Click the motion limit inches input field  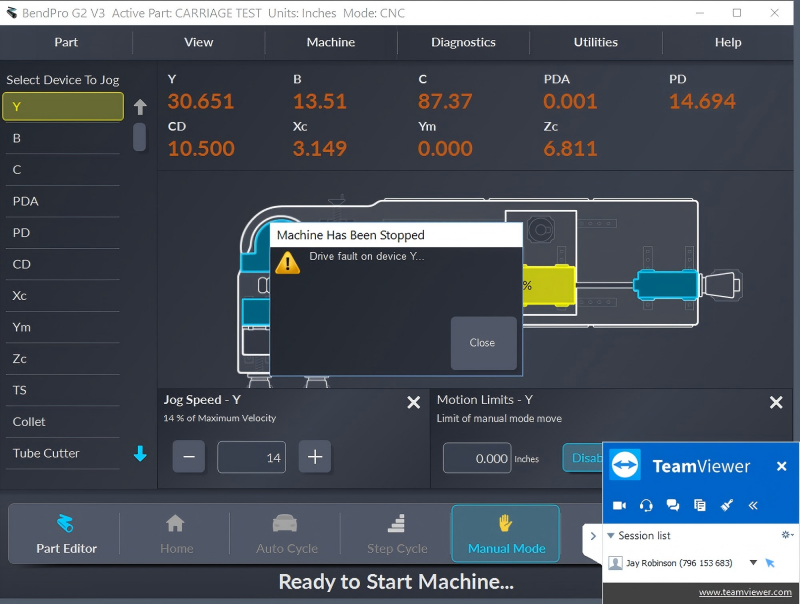pos(477,458)
